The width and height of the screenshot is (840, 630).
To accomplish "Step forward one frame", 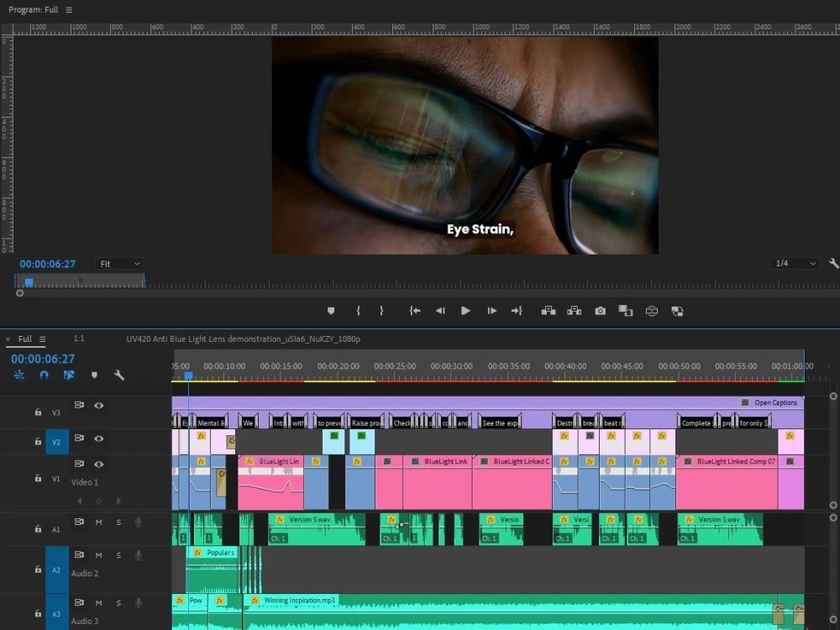I will [491, 311].
